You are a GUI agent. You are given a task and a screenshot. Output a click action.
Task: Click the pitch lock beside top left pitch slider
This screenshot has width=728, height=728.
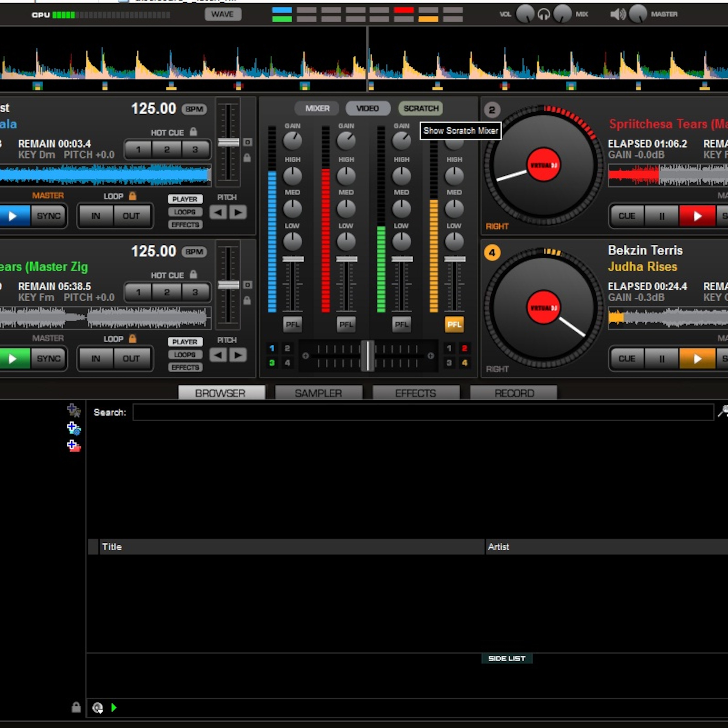[x=247, y=158]
